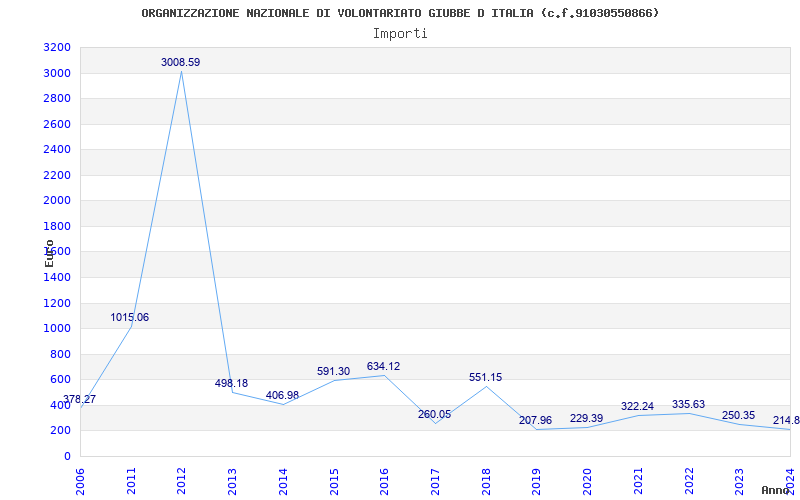Select the 3008.59 peak data label
Viewport: 800px width, 500px height.
(x=181, y=62)
